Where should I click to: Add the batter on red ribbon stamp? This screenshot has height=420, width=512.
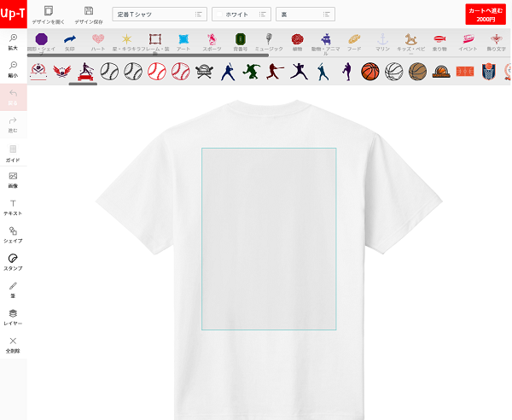pyautogui.click(x=85, y=72)
